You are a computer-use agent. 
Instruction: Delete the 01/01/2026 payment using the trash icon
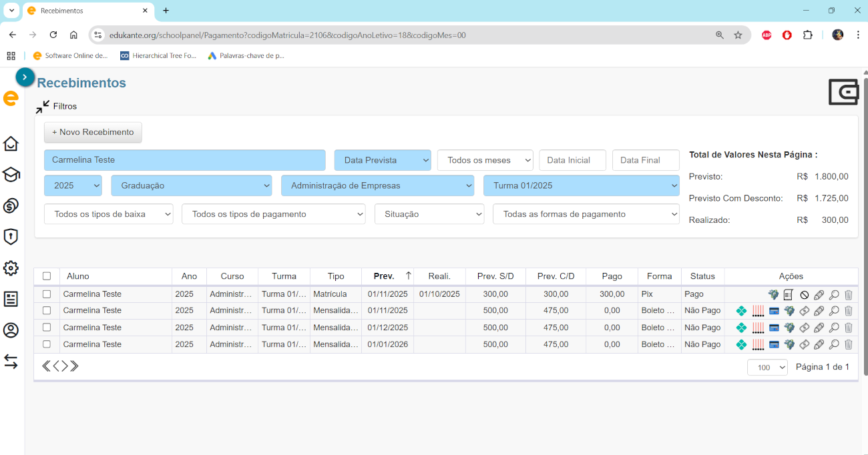tap(849, 345)
